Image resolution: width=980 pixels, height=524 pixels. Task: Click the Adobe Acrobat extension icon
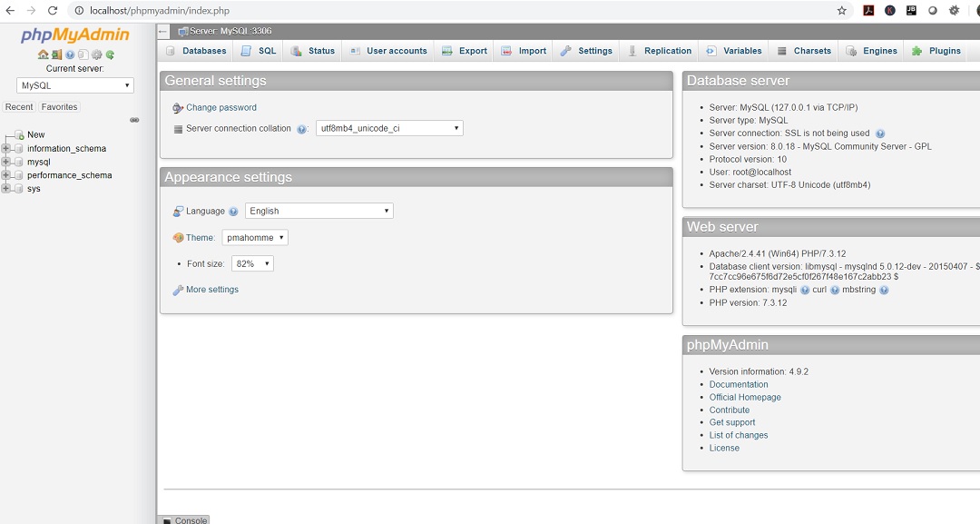868,11
